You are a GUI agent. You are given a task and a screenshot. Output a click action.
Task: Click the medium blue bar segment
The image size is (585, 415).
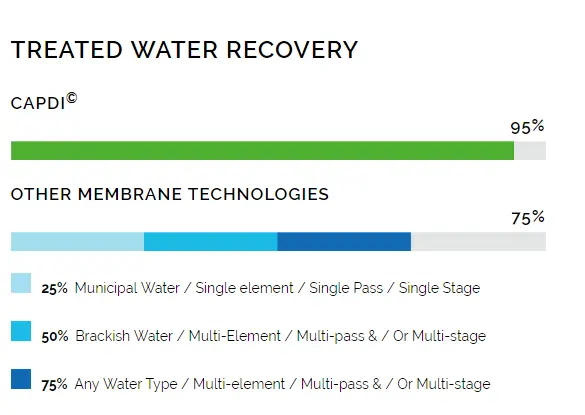click(x=211, y=241)
